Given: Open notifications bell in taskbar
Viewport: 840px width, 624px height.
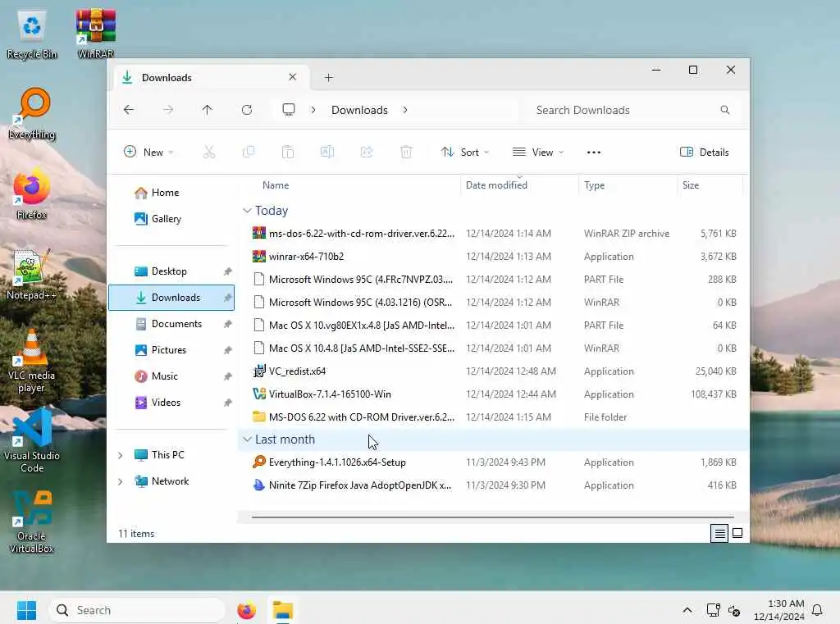Looking at the screenshot, I should (x=817, y=610).
